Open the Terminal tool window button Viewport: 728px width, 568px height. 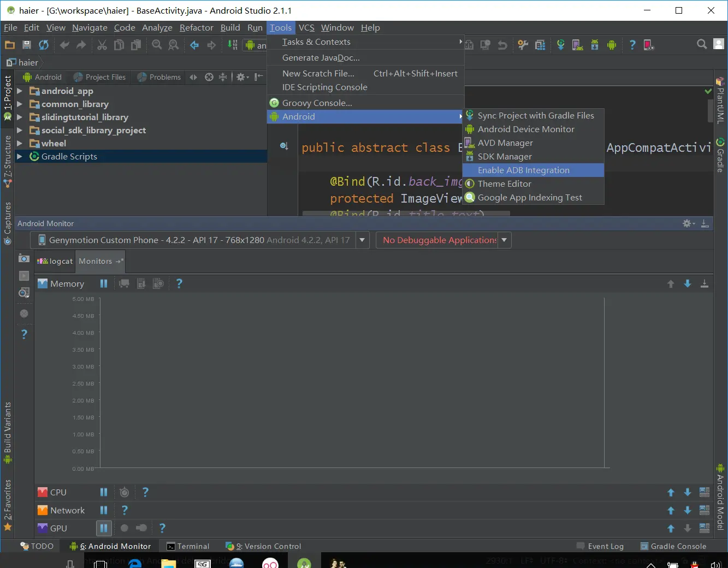pos(188,546)
